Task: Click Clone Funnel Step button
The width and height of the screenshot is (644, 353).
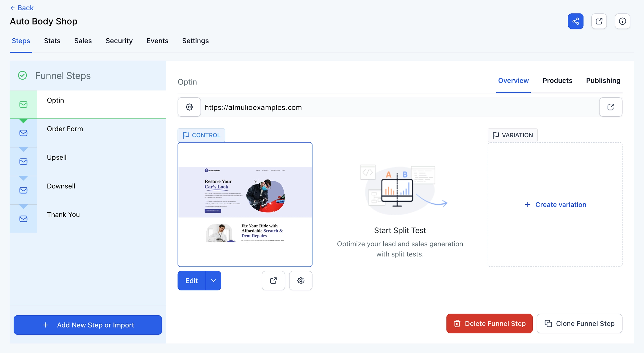Action: [x=579, y=323]
